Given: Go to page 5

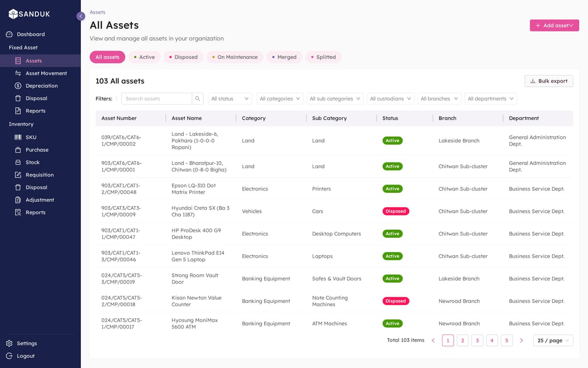Looking at the screenshot, I should [x=507, y=341].
